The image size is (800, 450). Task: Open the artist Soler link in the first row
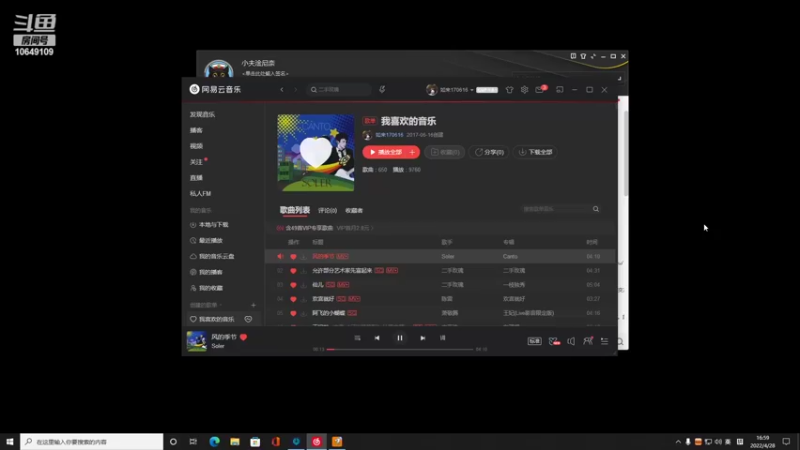(x=447, y=257)
